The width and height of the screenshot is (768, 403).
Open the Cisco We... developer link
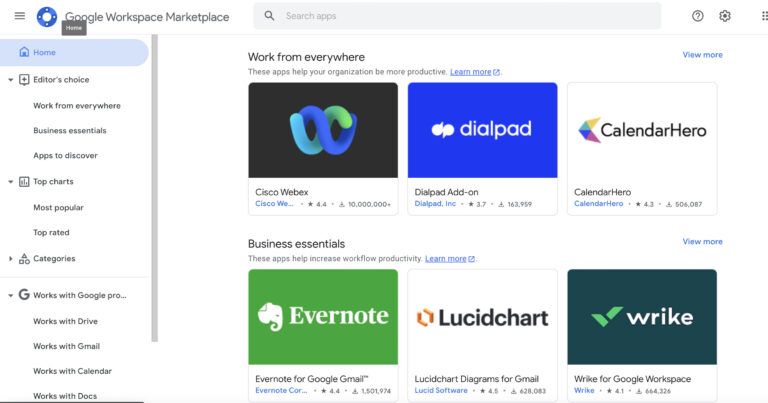point(274,204)
